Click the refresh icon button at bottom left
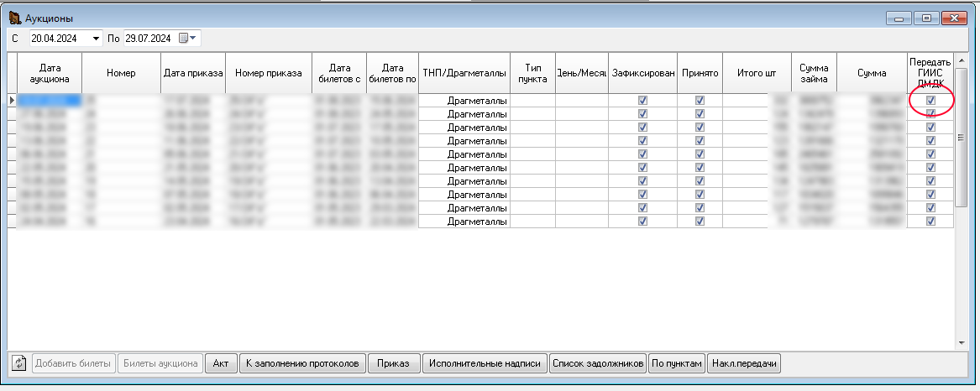The height and width of the screenshot is (391, 980). coord(19,363)
